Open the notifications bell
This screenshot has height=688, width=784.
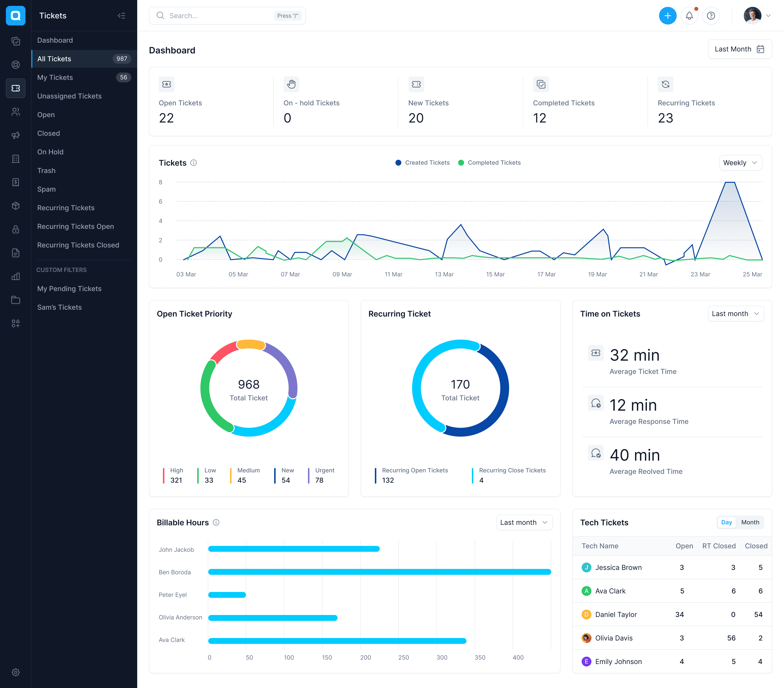689,16
